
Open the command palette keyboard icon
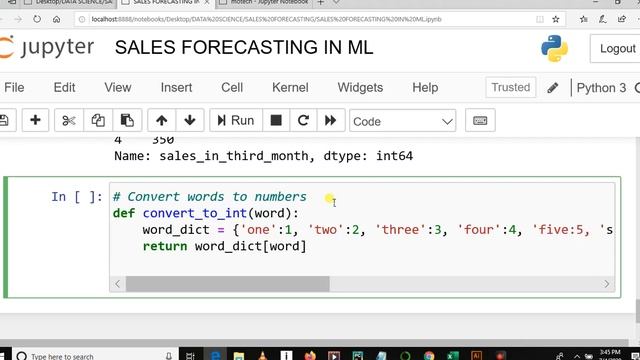tap(480, 120)
